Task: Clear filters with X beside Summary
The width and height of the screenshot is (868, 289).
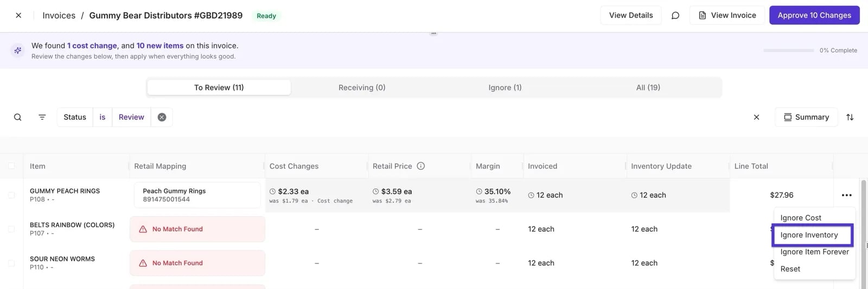Action: coord(756,117)
